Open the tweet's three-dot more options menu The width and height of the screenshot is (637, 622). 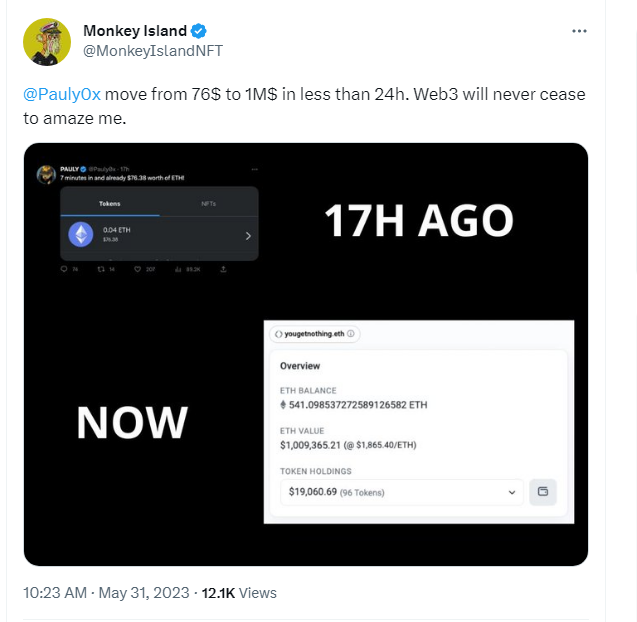click(x=579, y=31)
